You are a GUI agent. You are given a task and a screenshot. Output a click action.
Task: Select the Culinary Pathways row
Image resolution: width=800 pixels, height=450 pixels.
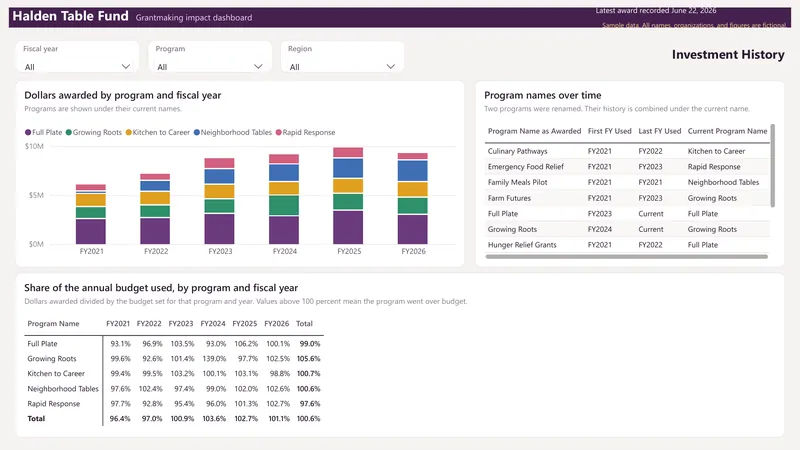[627, 151]
